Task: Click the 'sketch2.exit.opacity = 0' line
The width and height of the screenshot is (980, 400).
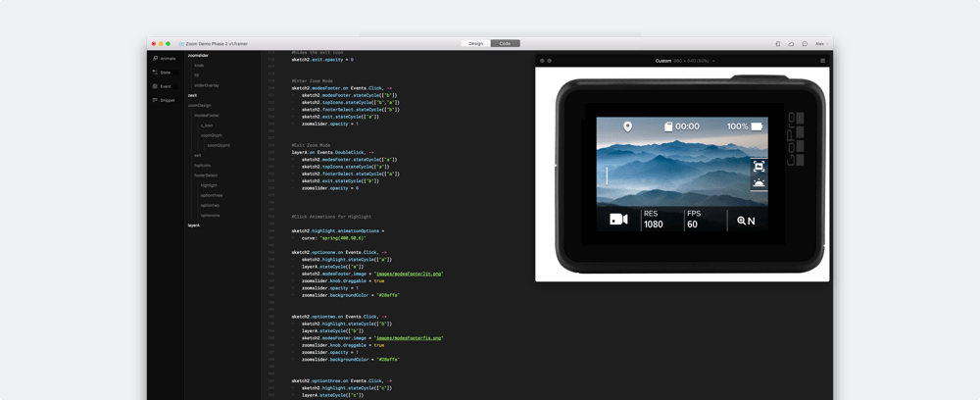Action: click(322, 60)
